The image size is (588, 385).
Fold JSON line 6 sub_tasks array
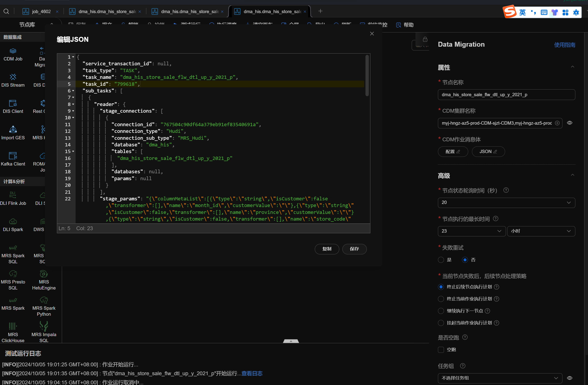tap(73, 91)
